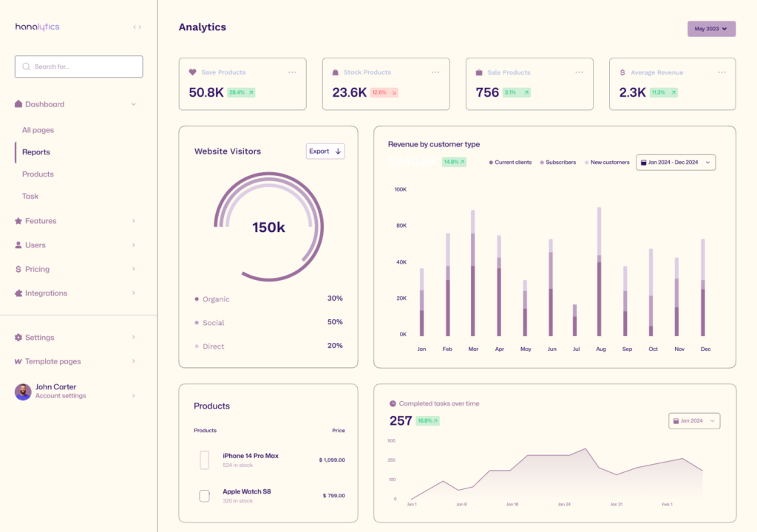Open the Sale Products card three-dot menu
This screenshot has height=532, width=757.
point(579,72)
